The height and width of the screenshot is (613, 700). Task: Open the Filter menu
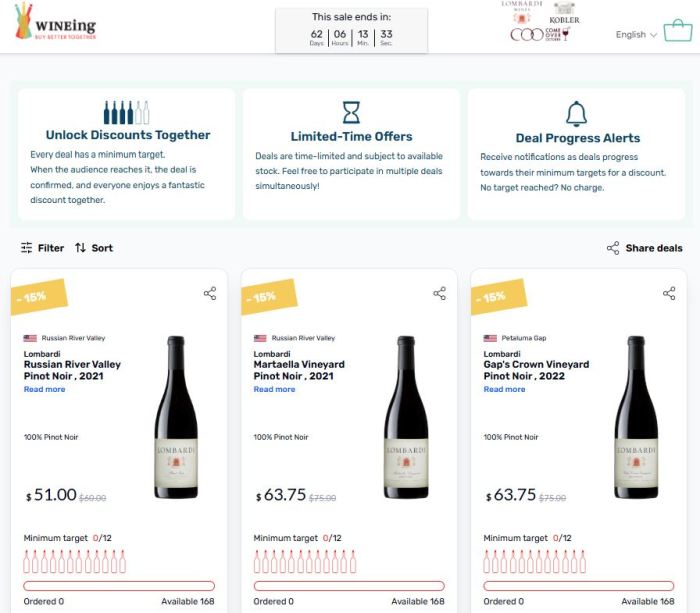coord(42,248)
